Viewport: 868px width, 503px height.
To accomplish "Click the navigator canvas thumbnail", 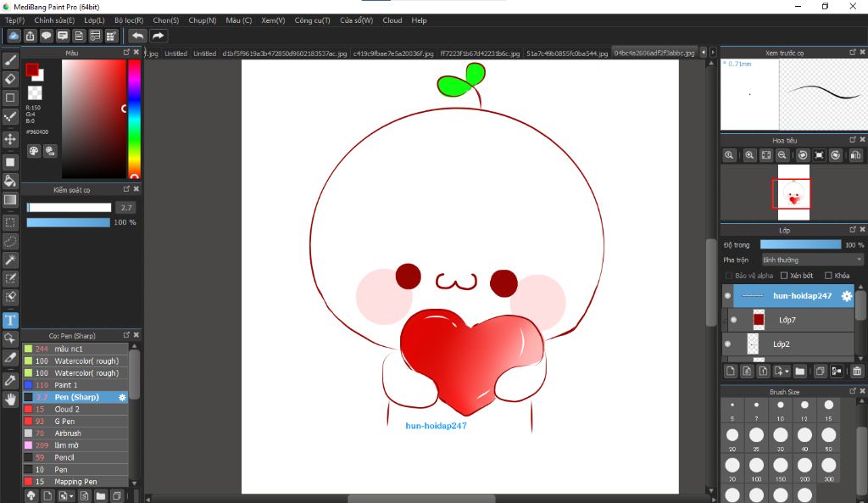I will pos(793,193).
